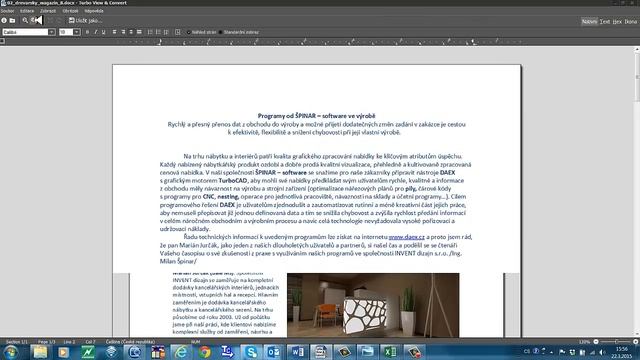Open Microsoft Word from taskbar

298,352
